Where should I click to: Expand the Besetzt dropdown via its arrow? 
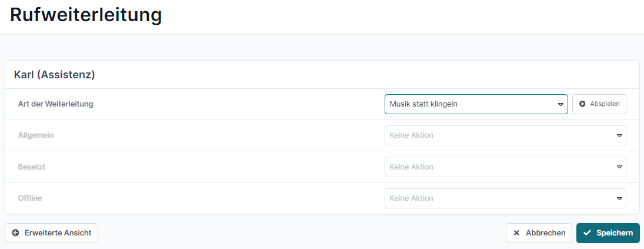tap(619, 167)
